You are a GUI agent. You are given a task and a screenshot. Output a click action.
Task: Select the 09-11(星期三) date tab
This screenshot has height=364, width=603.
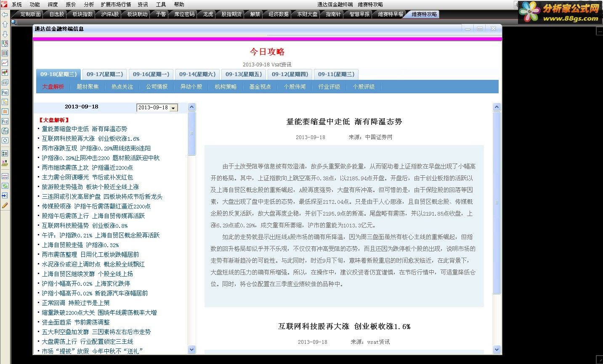(x=336, y=74)
